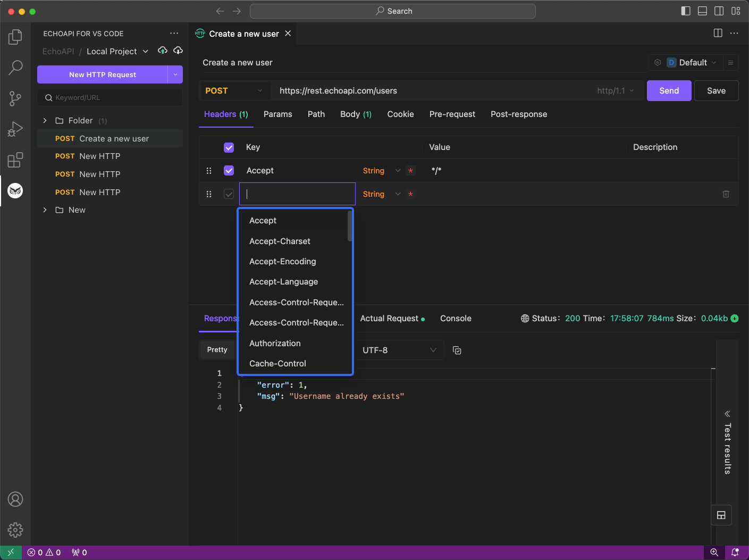The width and height of the screenshot is (749, 560).
Task: Open Manage gear icon in activity bar
Action: pos(15,530)
